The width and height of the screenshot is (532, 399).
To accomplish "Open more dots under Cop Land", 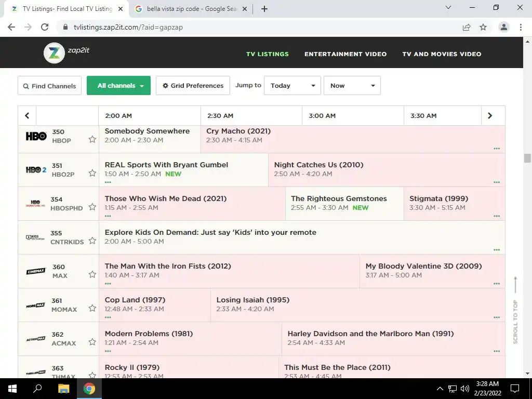I will click(108, 317).
